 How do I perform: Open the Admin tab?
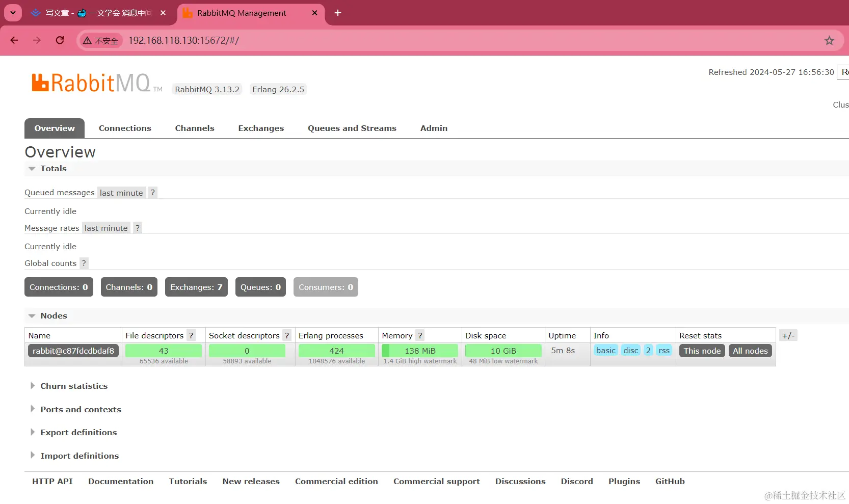[x=434, y=128]
